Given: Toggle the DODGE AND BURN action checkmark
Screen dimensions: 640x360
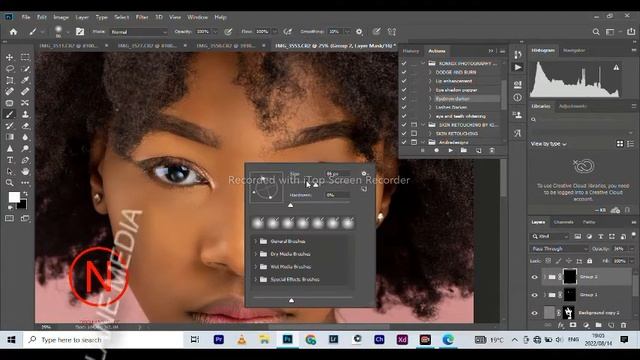Looking at the screenshot, I should tap(404, 72).
